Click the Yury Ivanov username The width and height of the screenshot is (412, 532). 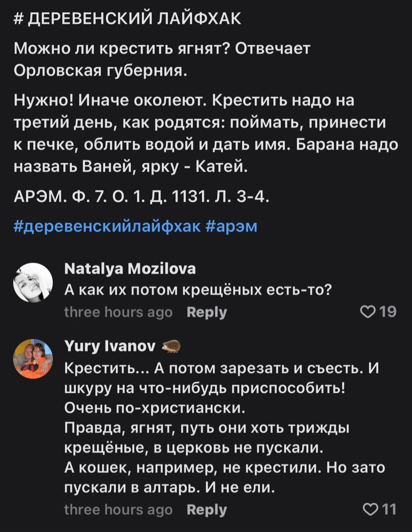[x=110, y=346]
